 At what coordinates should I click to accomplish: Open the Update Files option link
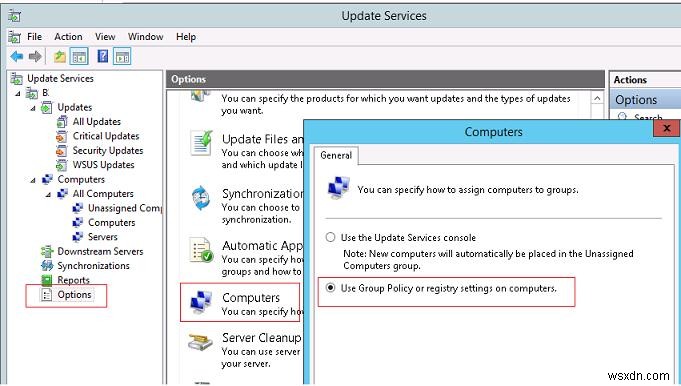tap(262, 139)
